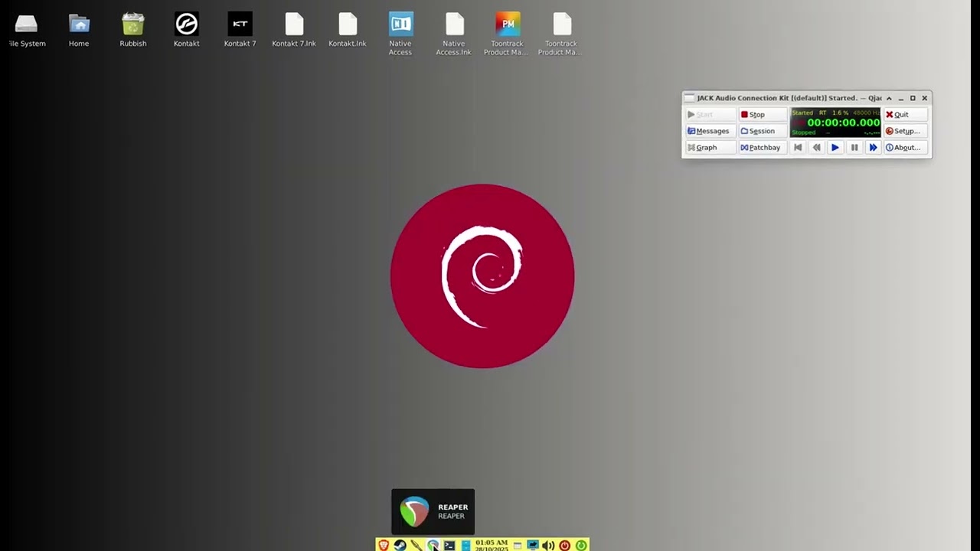Open About dialog in JACK
This screenshot has height=551, width=980.
(x=906, y=148)
